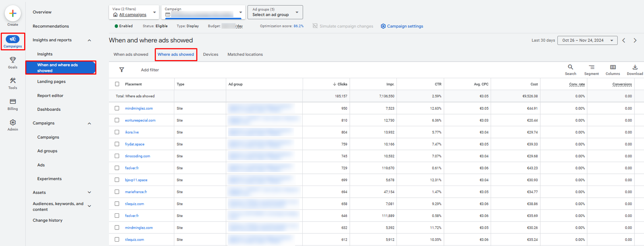Check the bjsvp11.space row checkbox
644x246 pixels.
point(117,180)
